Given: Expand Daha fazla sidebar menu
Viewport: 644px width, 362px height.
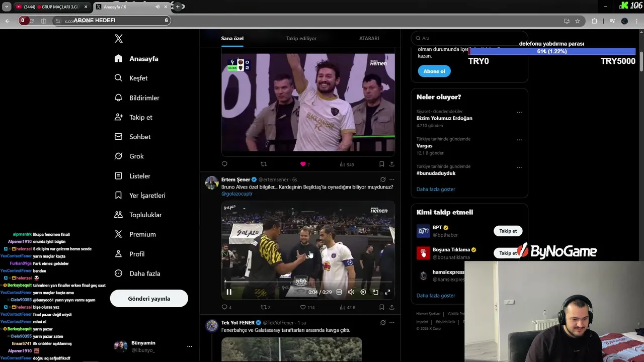Looking at the screenshot, I should (137, 274).
